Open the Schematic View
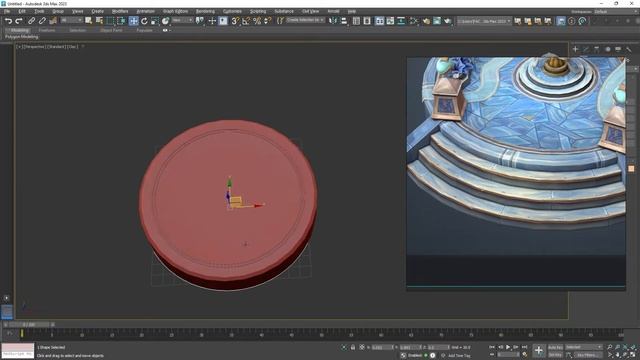The width and height of the screenshot is (640, 360). click(401, 21)
